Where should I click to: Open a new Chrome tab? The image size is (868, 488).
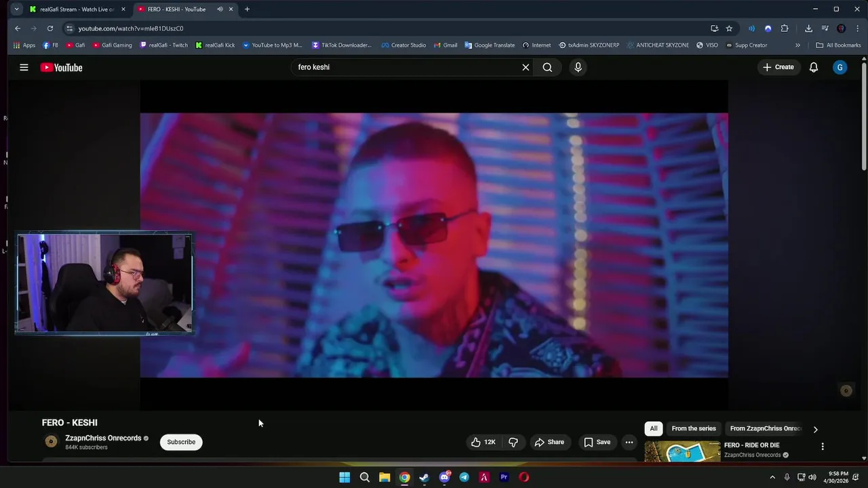247,9
